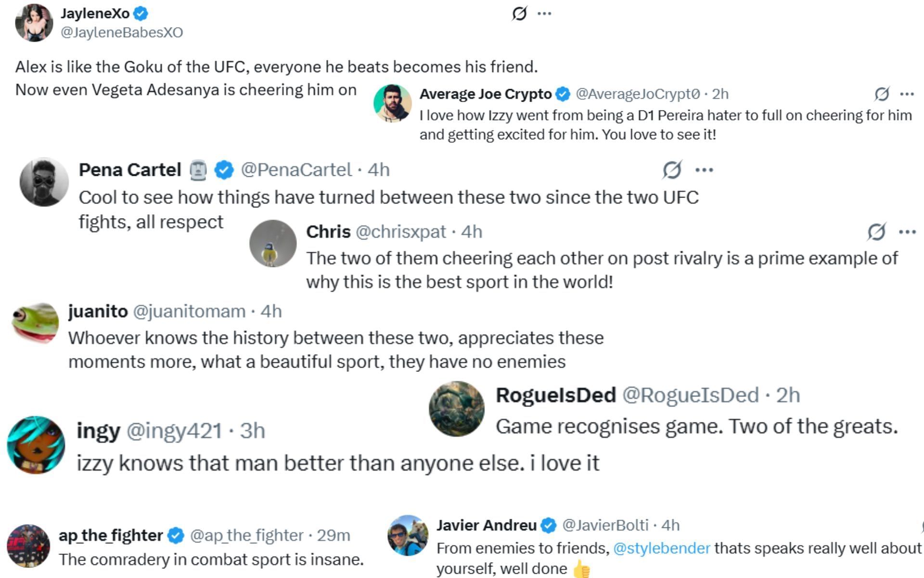The height and width of the screenshot is (578, 924).
Task: Click the Grok icon on Pena Cartel's tweet
Action: (672, 170)
